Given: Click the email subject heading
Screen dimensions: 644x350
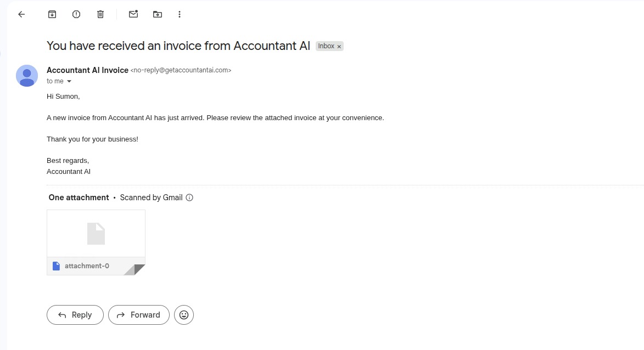Looking at the screenshot, I should coord(178,46).
